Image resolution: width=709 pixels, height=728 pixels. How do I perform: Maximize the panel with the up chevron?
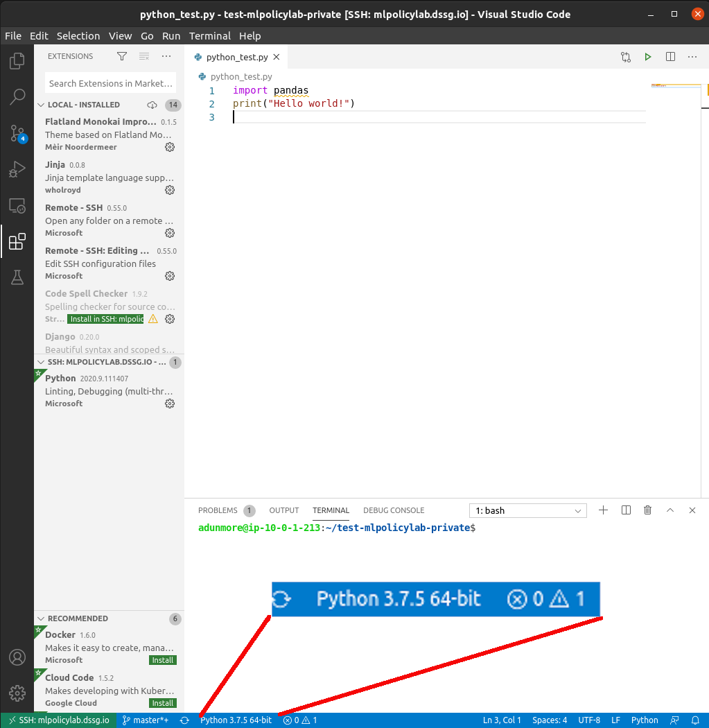pos(670,510)
